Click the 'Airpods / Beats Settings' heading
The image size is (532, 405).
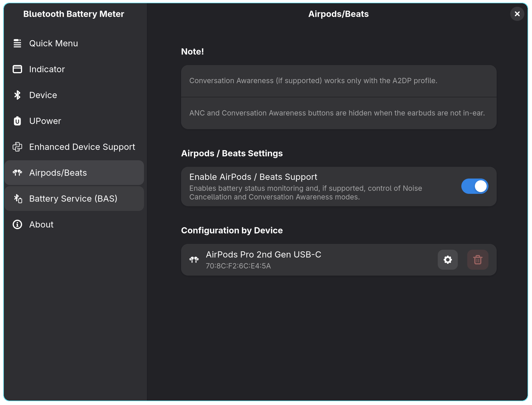coord(232,153)
